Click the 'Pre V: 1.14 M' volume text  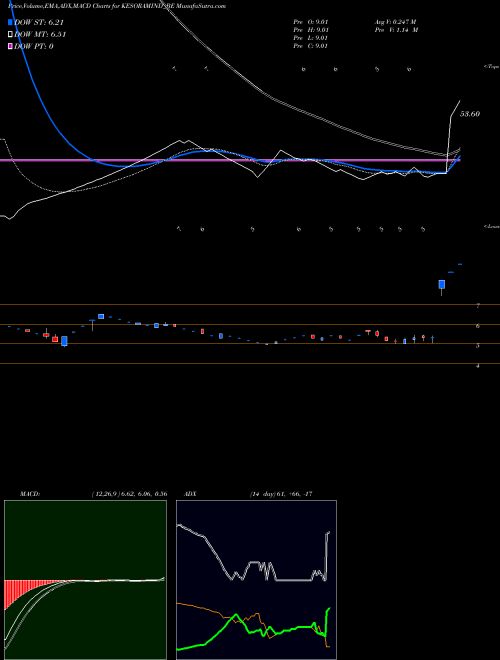tap(396, 30)
